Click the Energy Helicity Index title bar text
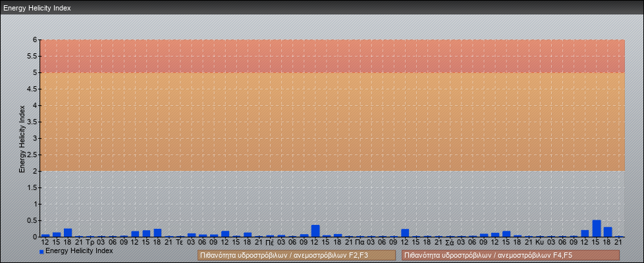The width and height of the screenshot is (644, 263). pyautogui.click(x=37, y=9)
